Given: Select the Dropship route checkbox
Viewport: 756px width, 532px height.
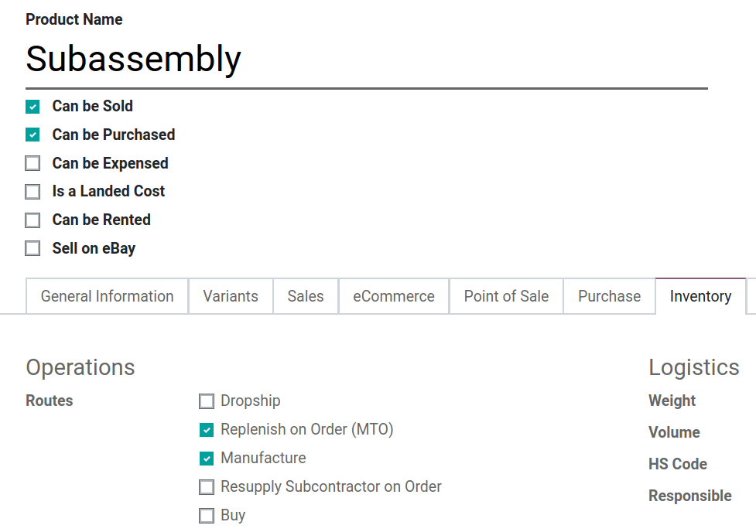Looking at the screenshot, I should [207, 401].
